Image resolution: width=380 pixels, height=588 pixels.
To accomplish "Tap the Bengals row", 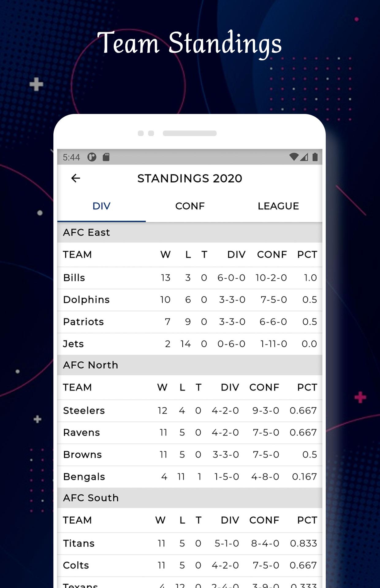I will [x=190, y=477].
